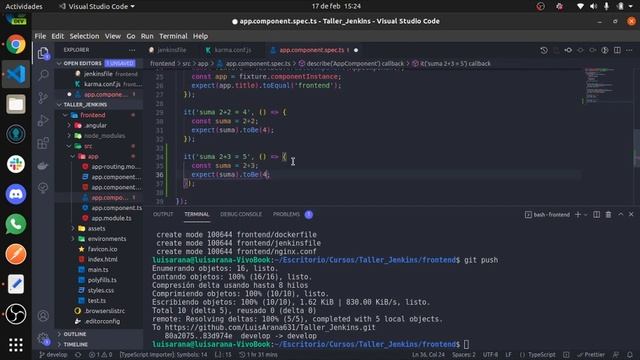This screenshot has width=640, height=360.
Task: Click the notifications bell in status bar
Action: tap(630, 355)
